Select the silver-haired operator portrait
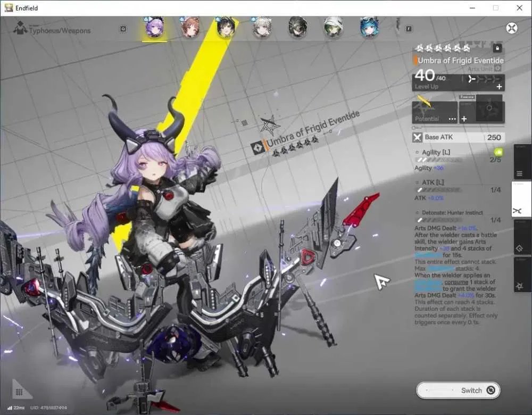This screenshot has height=415, width=532. tap(262, 28)
